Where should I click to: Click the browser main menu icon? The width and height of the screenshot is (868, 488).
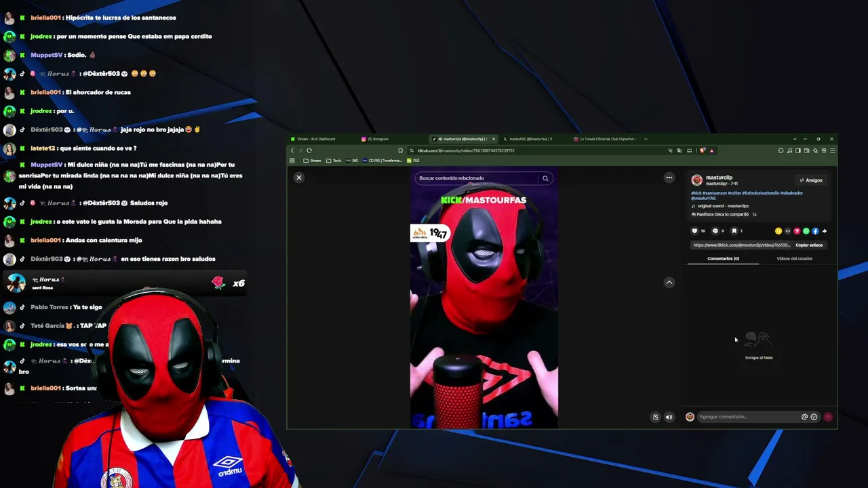point(832,150)
